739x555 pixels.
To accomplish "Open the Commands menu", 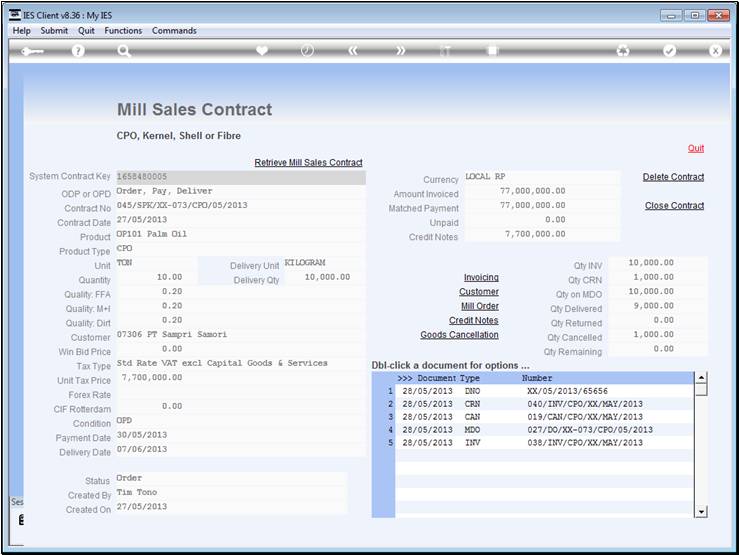I will click(174, 31).
